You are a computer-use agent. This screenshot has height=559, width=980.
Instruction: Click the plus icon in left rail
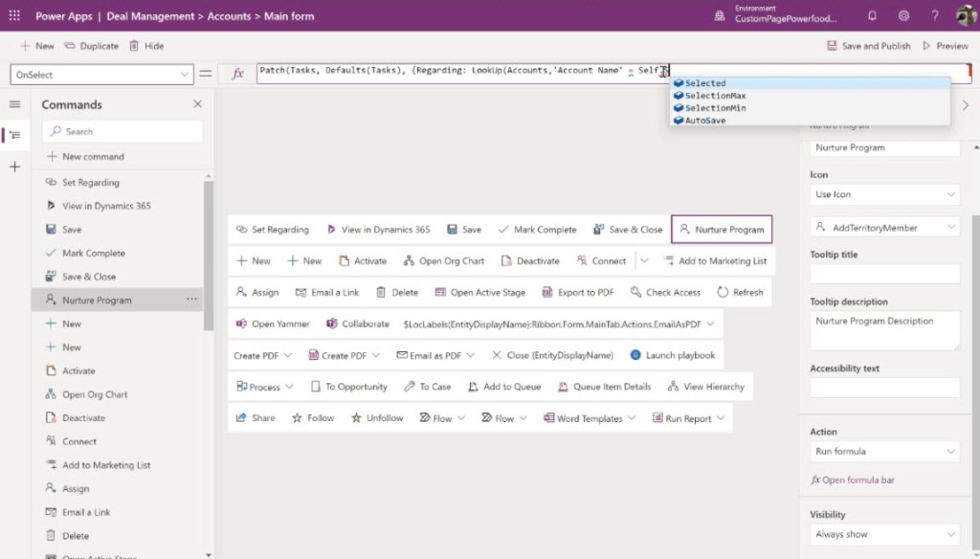pyautogui.click(x=14, y=168)
